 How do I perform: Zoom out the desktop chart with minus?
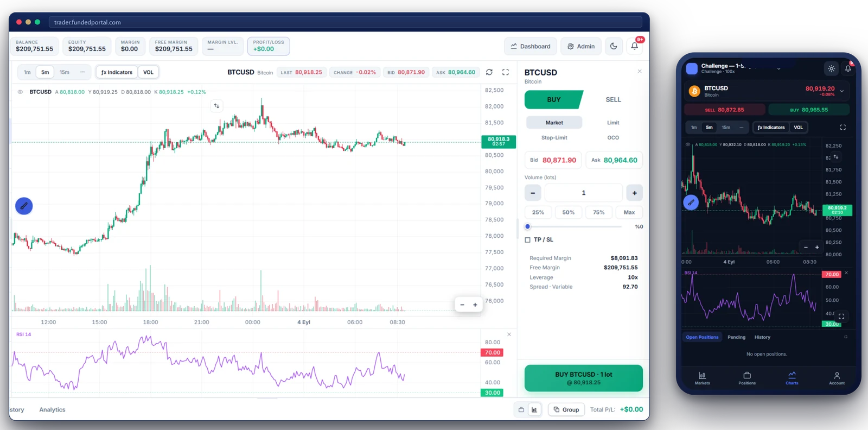[462, 305]
